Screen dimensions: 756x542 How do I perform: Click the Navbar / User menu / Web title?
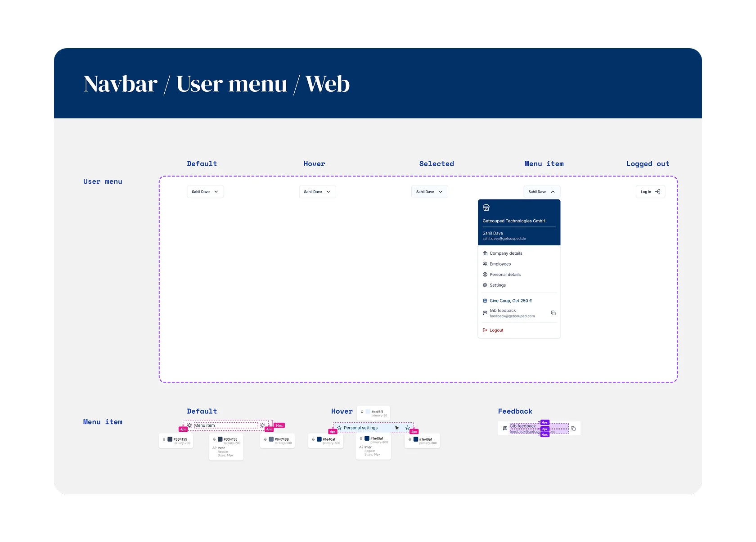[x=217, y=84]
